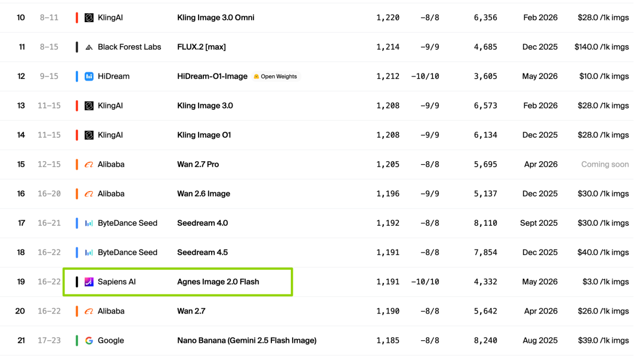Click the red color bar beside Kling Image 3.0
The width and height of the screenshot is (644, 360).
coord(77,106)
